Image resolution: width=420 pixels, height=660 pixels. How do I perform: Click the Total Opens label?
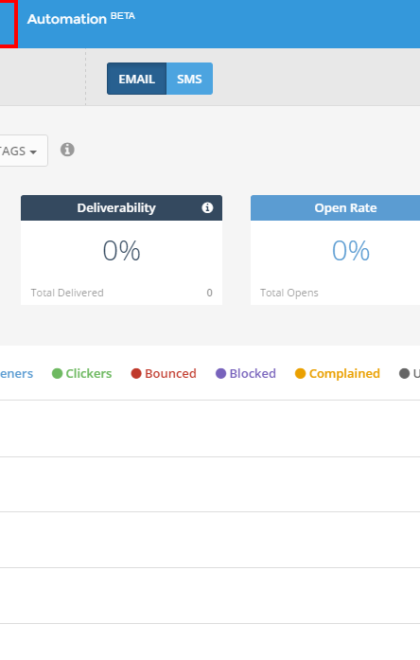pyautogui.click(x=289, y=293)
